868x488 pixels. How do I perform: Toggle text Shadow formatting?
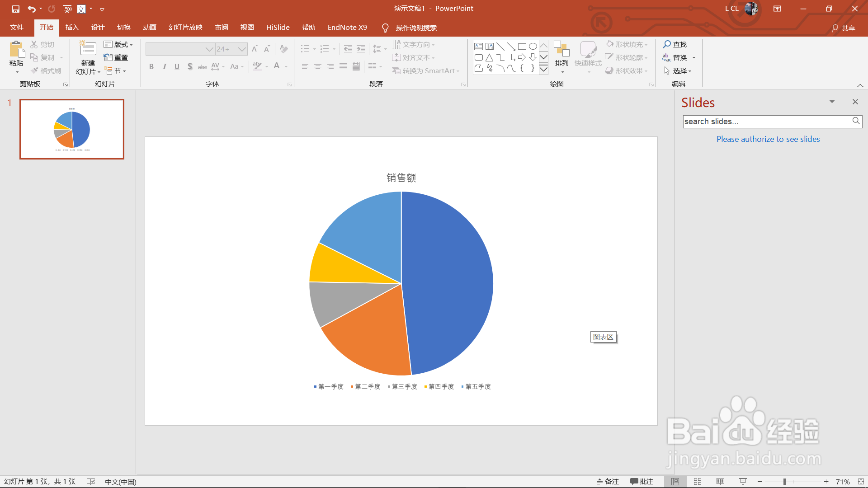pos(190,66)
